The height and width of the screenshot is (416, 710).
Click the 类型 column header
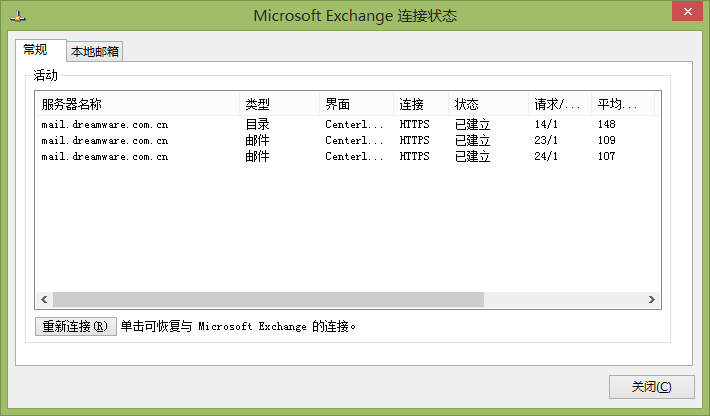[x=279, y=104]
